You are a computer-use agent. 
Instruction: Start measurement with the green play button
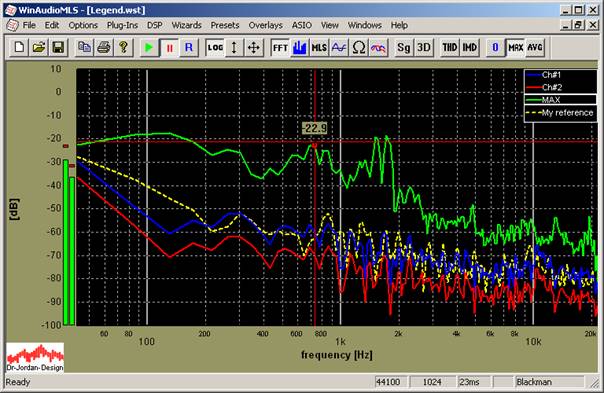point(149,47)
